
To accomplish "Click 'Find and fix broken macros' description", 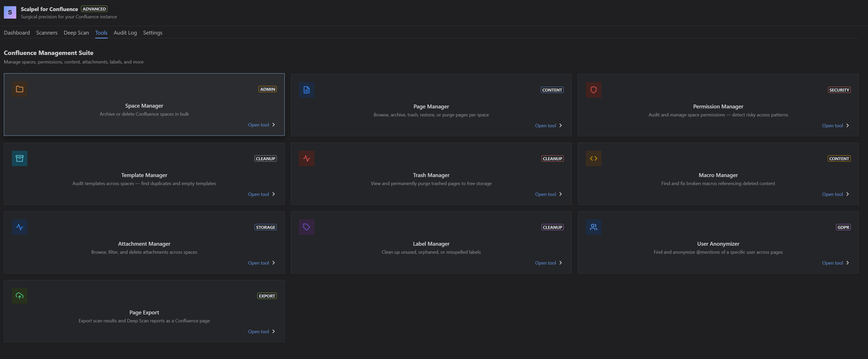I will point(718,183).
